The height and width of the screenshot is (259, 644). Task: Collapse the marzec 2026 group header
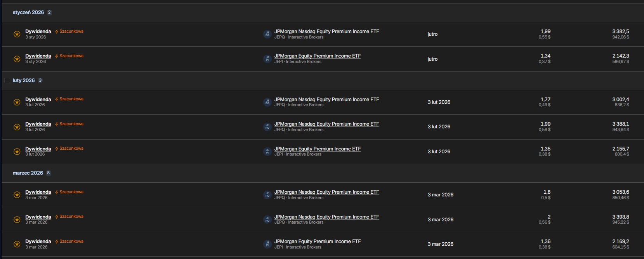click(28, 173)
